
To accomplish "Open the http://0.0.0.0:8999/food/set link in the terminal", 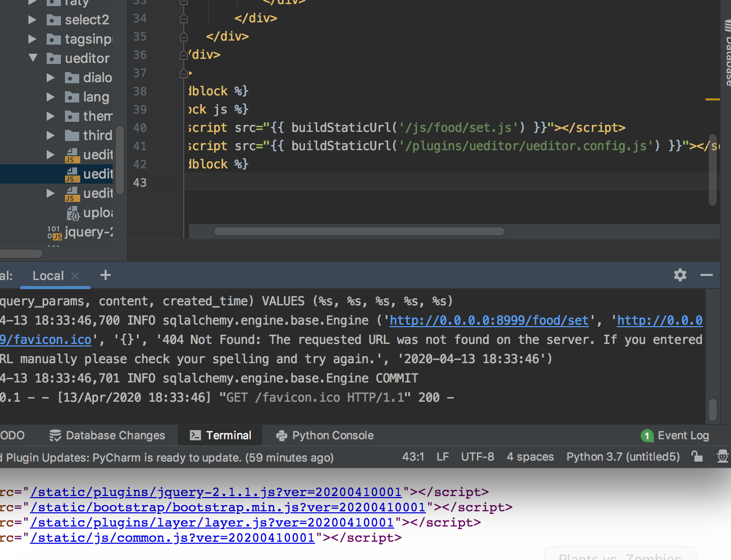I will (489, 321).
